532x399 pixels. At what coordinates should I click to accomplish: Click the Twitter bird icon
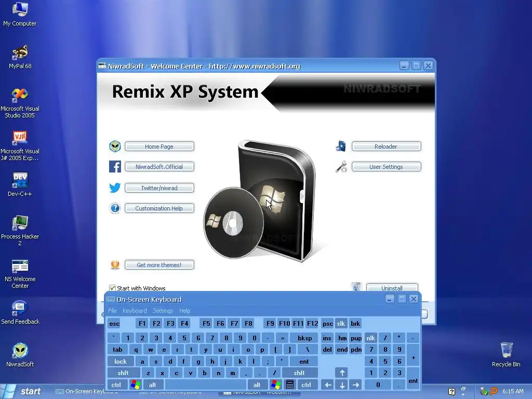click(x=115, y=188)
